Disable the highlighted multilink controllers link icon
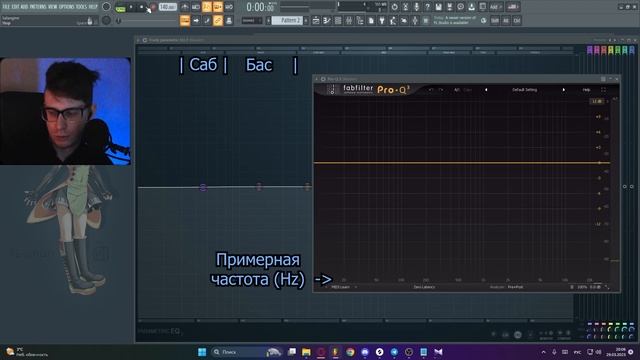The image size is (640, 360). click(x=218, y=20)
